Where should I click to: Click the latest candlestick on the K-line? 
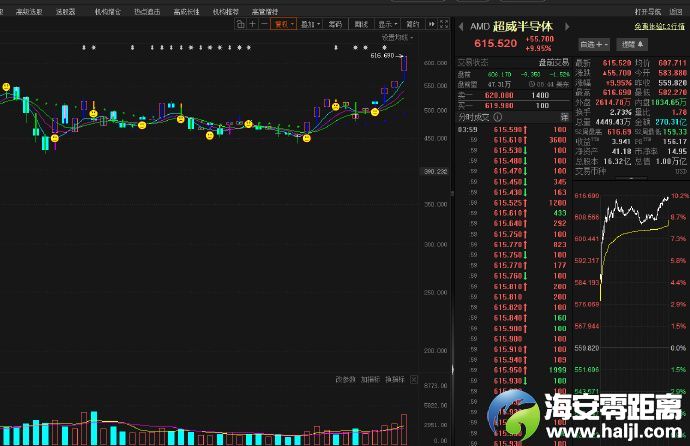404,64
